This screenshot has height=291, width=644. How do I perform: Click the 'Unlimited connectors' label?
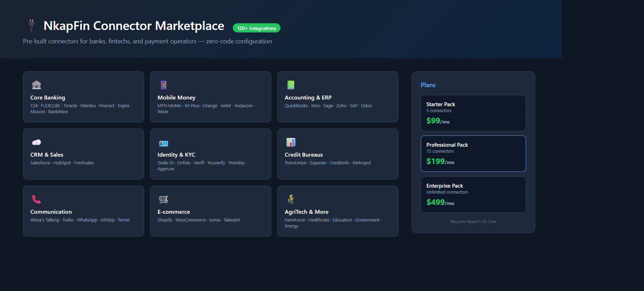coord(447,192)
